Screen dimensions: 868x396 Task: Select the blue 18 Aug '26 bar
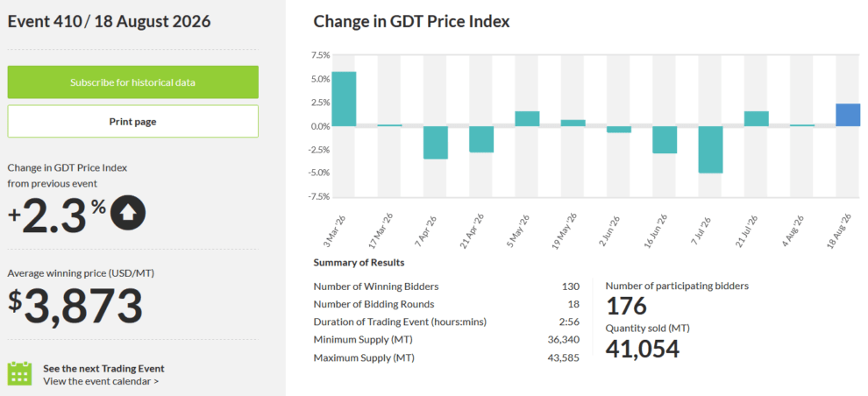tap(848, 115)
